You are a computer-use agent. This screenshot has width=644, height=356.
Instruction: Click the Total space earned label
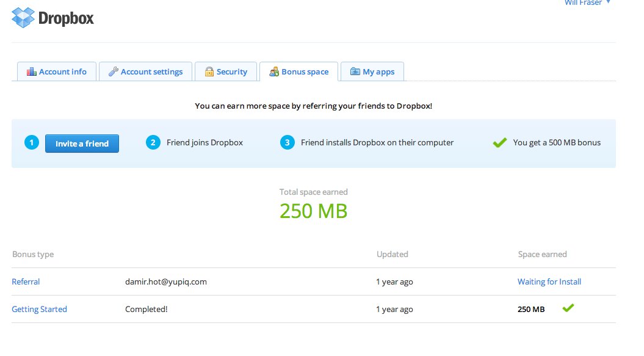[x=313, y=192]
